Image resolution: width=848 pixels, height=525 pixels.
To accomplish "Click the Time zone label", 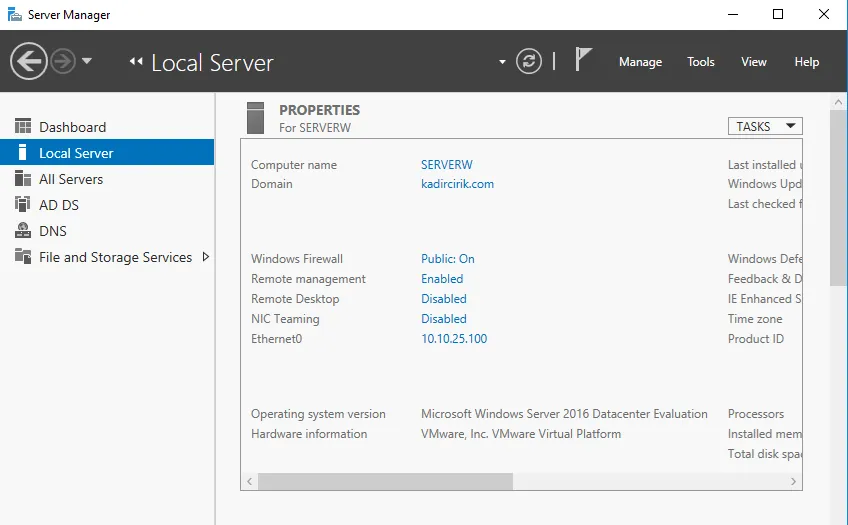I will point(755,318).
